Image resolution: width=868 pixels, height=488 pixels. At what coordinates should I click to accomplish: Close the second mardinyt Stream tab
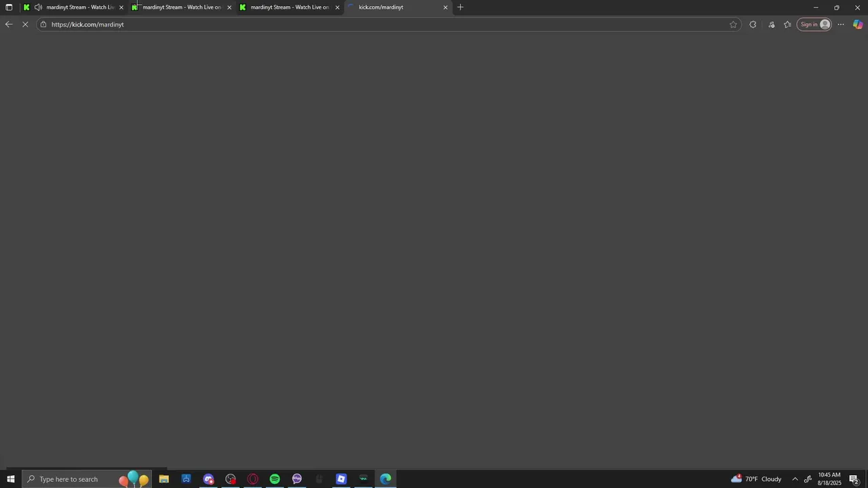click(229, 7)
